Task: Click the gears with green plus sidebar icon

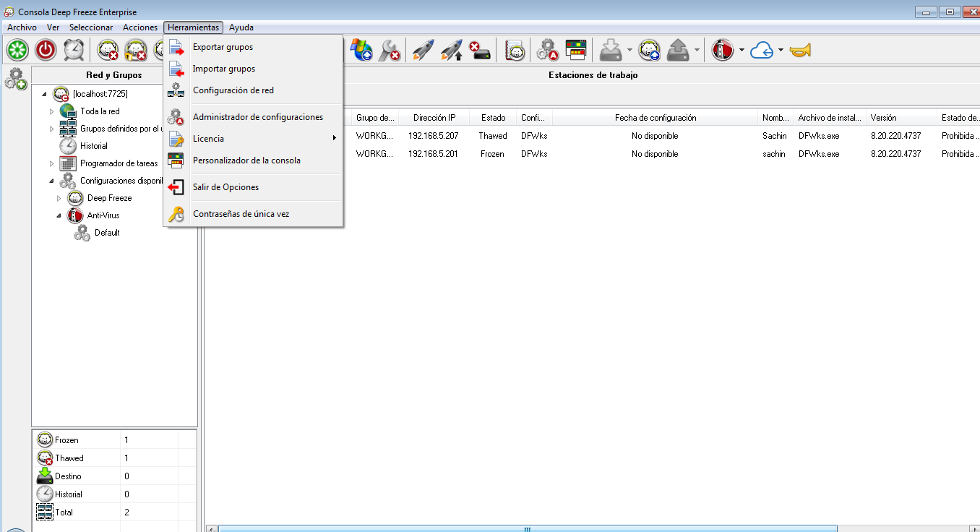Action: coord(15,79)
